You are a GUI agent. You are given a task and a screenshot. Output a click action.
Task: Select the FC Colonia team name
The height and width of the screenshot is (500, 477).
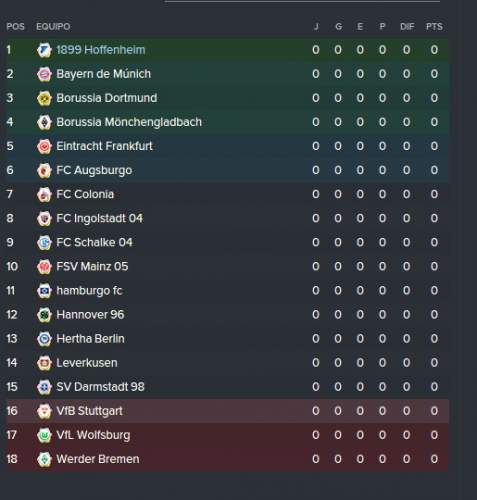(x=85, y=194)
